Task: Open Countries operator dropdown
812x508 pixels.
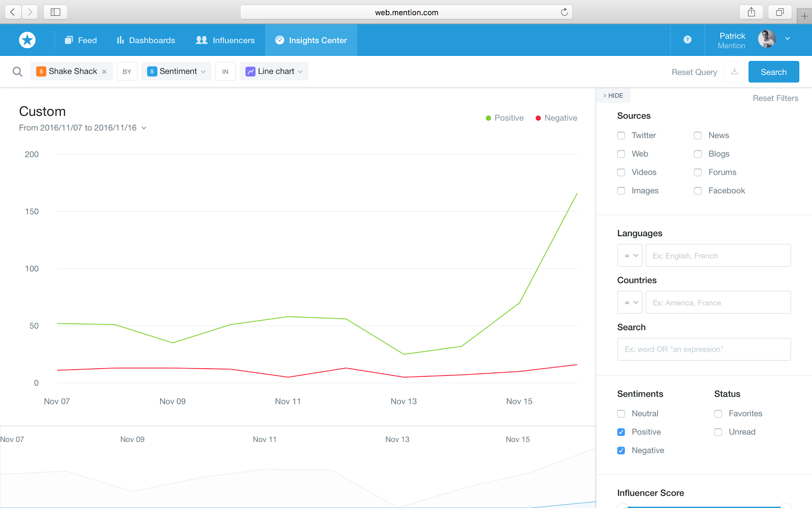Action: [x=630, y=302]
